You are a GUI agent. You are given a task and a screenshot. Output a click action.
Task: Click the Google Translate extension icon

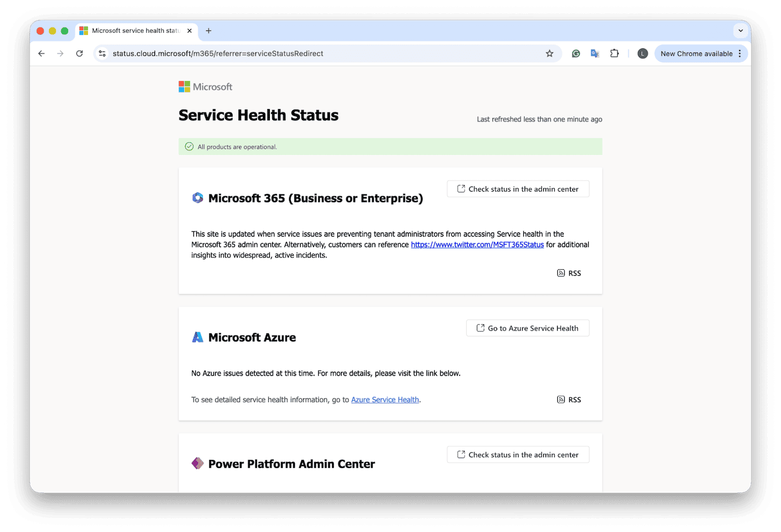pyautogui.click(x=594, y=53)
